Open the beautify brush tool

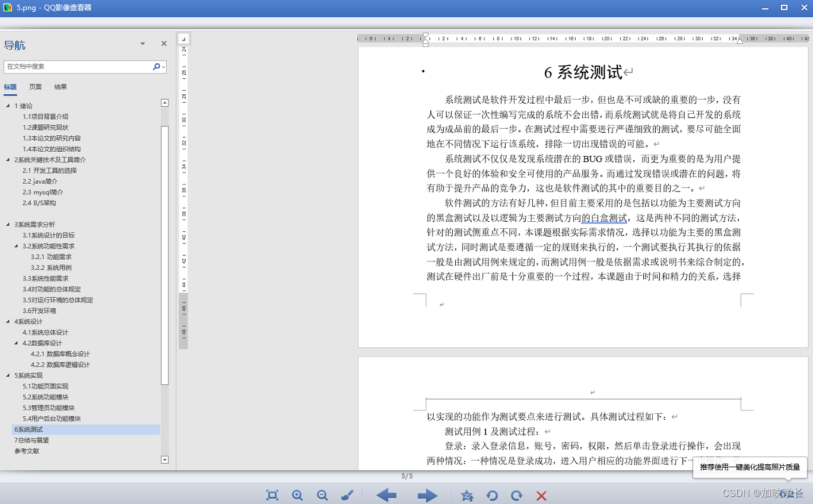pyautogui.click(x=347, y=495)
